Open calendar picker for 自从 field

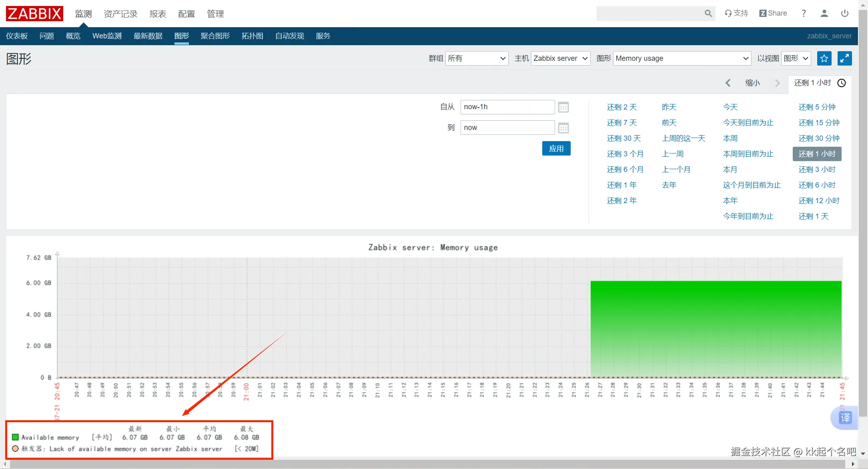pyautogui.click(x=563, y=107)
